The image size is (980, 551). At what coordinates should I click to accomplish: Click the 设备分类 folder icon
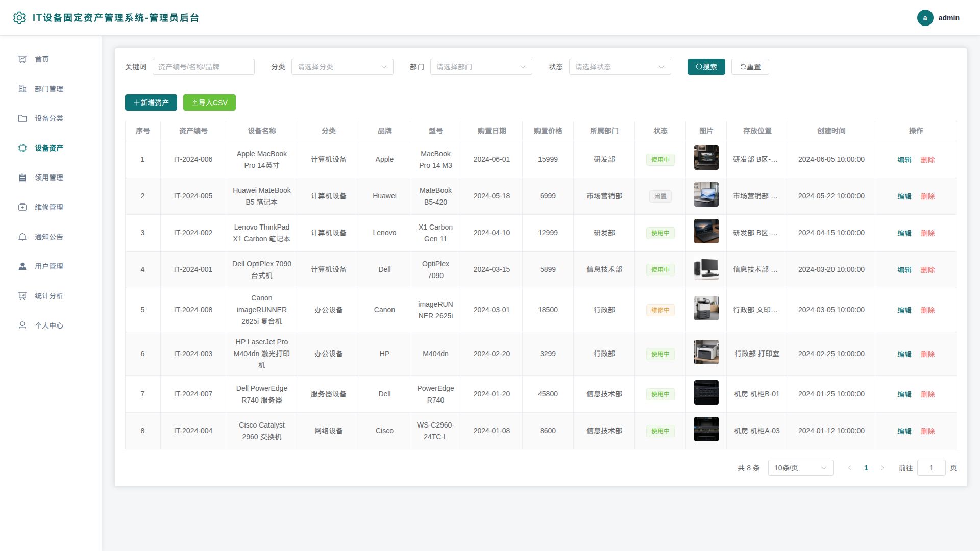pos(22,118)
